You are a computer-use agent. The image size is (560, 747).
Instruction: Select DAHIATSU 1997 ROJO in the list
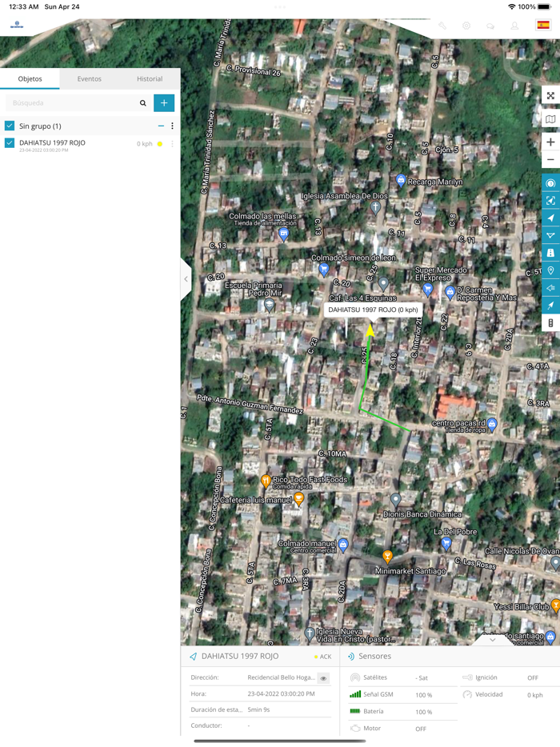click(53, 143)
